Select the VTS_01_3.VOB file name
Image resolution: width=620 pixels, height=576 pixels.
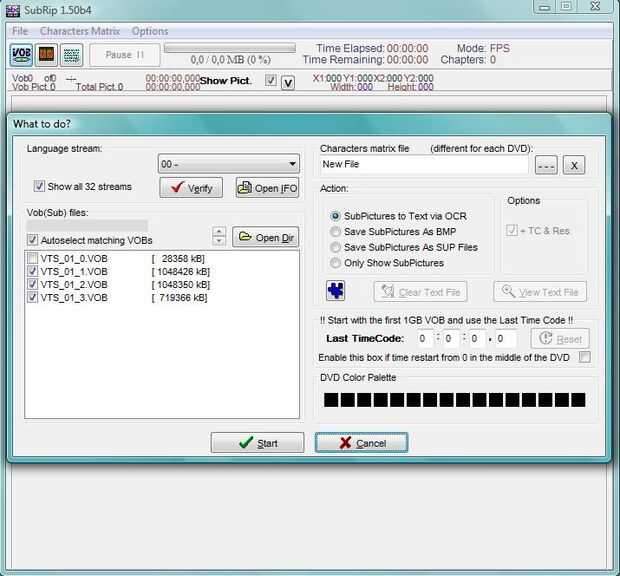(x=74, y=298)
